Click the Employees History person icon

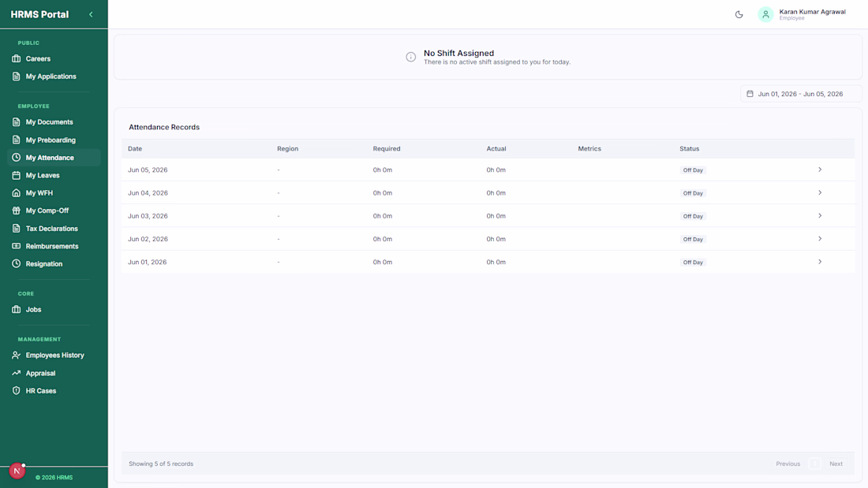click(x=16, y=356)
